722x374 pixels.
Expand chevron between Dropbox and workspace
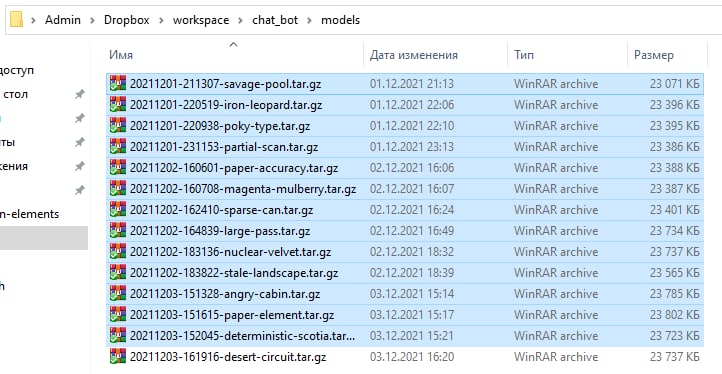coord(162,20)
